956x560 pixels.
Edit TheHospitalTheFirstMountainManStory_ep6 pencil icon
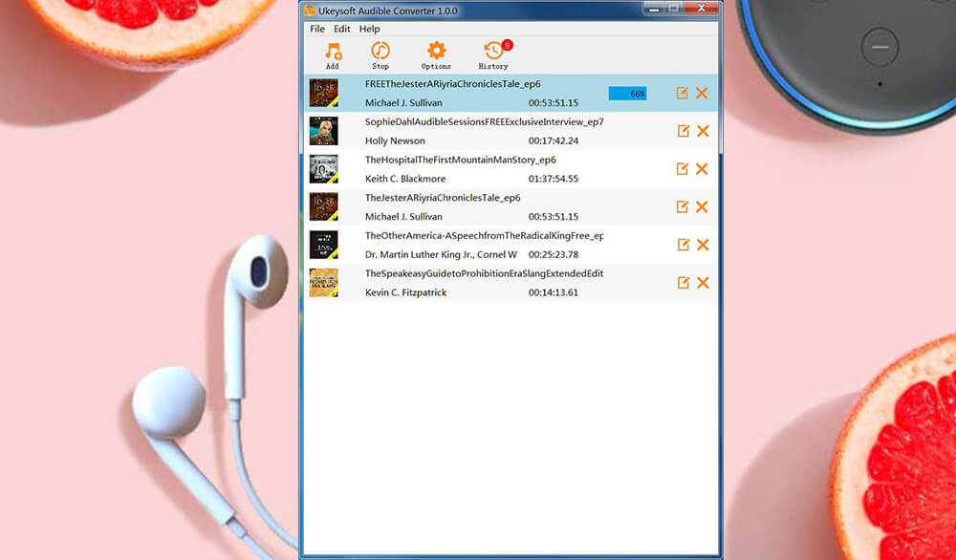coord(683,168)
